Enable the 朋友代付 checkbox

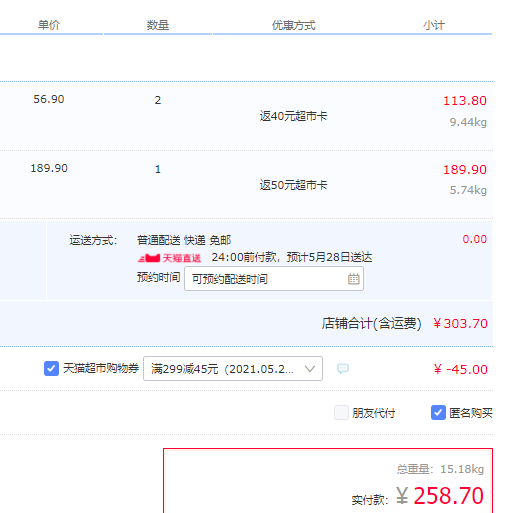click(x=342, y=413)
